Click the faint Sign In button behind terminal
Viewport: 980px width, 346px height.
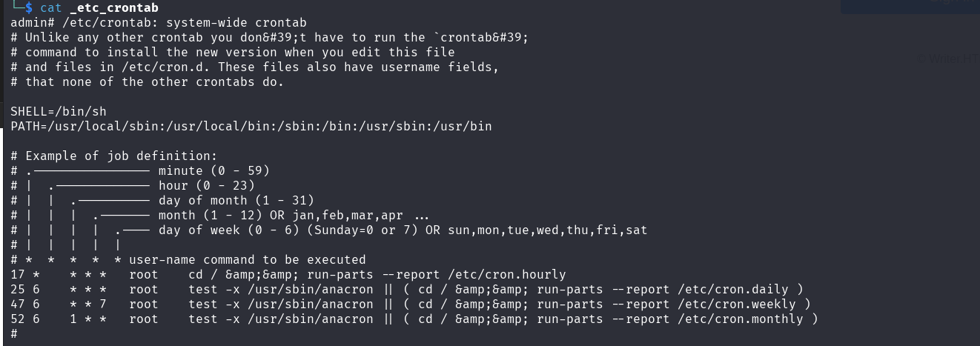point(910,4)
